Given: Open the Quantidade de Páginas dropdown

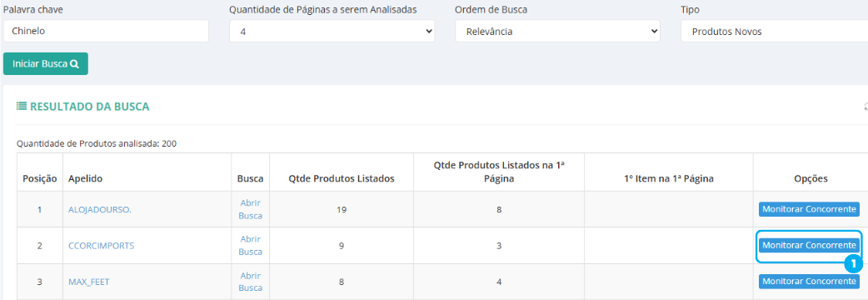Looking at the screenshot, I should [x=332, y=32].
